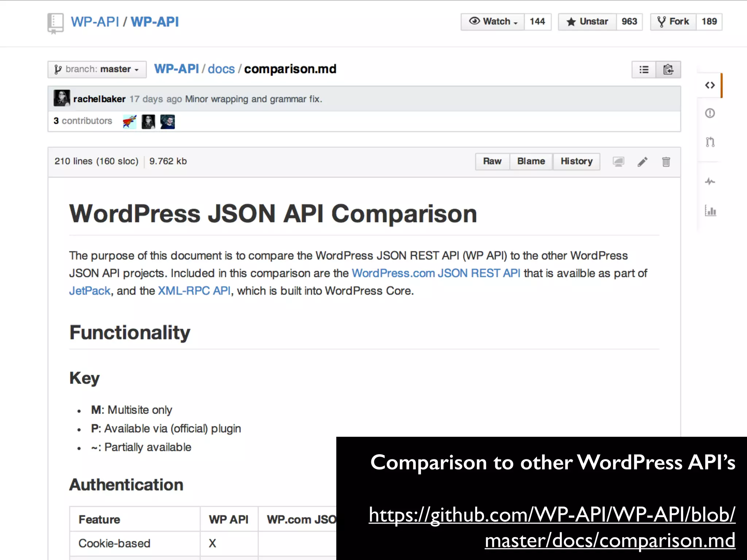
Task: Unstar the WP-API repository
Action: [x=587, y=22]
